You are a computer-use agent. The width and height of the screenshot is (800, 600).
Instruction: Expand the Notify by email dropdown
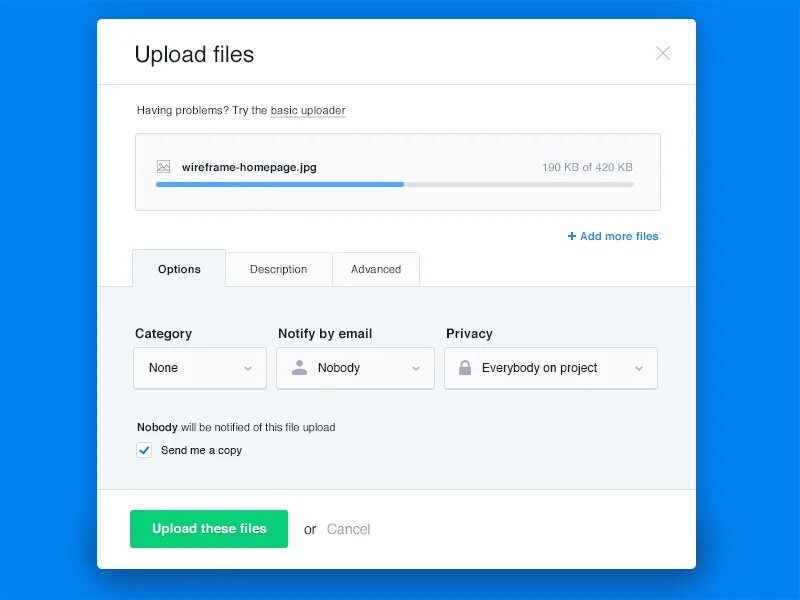tap(356, 368)
